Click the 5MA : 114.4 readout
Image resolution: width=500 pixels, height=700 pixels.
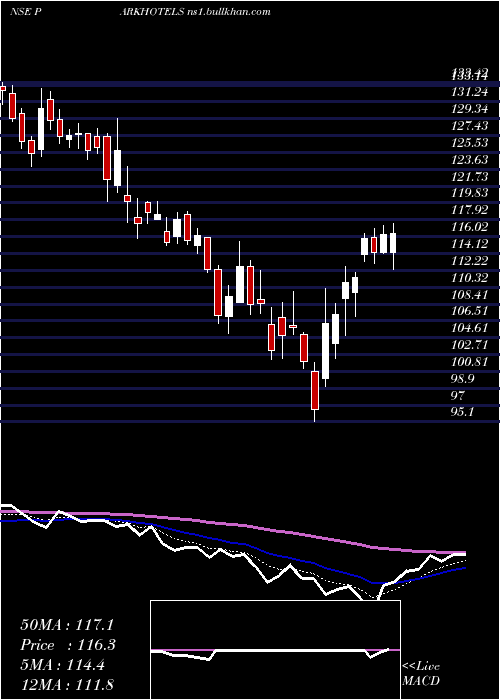(63, 665)
